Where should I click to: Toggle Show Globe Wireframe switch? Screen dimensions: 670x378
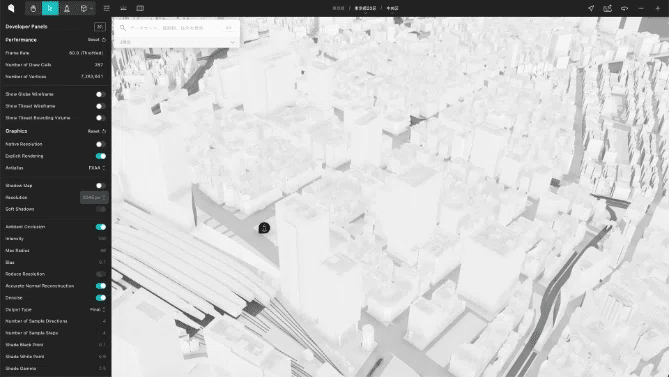tap(100, 94)
